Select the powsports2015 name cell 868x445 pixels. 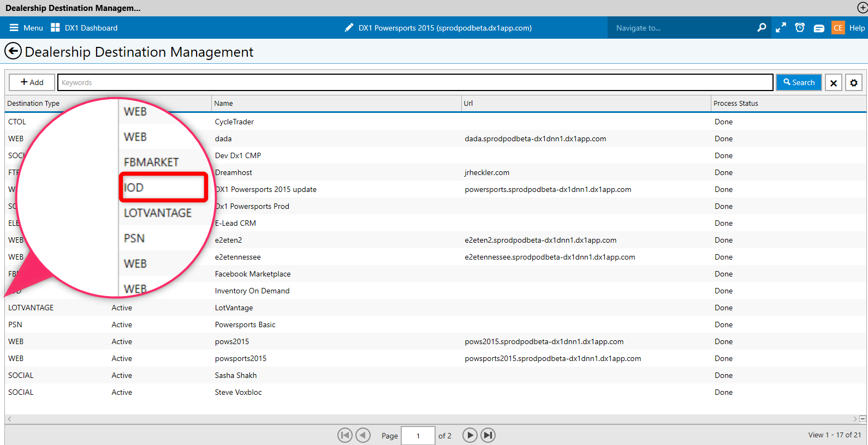pos(241,358)
